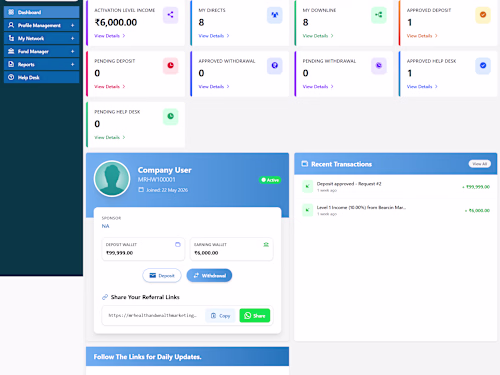Click the My Directs people icon

tap(275, 15)
